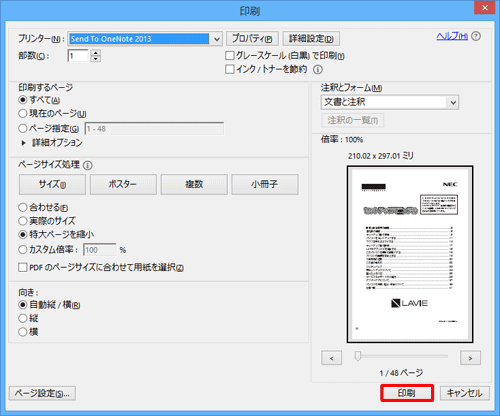The width and height of the screenshot is (500, 416).
Task: Select 縦 portrait orientation radio button
Action: pyautogui.click(x=23, y=318)
